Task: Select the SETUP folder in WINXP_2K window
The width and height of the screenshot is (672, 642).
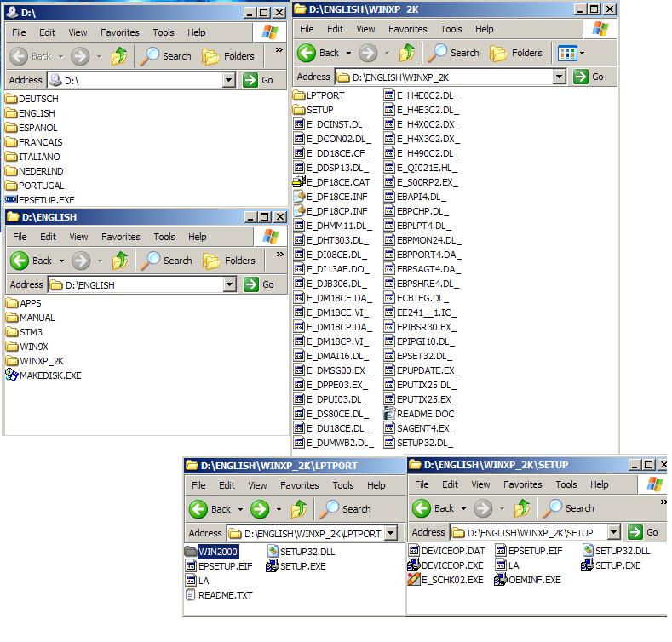Action: [x=313, y=110]
